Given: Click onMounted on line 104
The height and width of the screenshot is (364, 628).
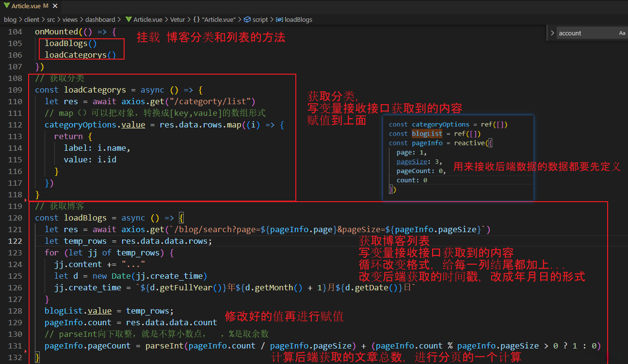Looking at the screenshot, I should (56, 32).
